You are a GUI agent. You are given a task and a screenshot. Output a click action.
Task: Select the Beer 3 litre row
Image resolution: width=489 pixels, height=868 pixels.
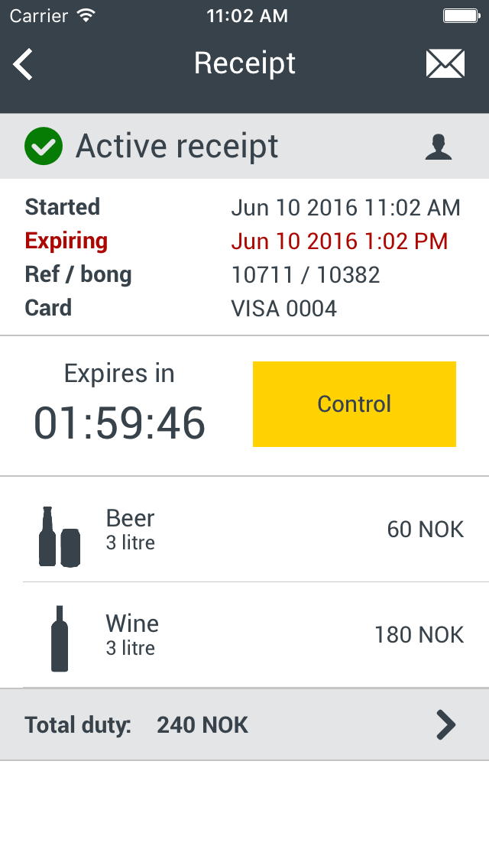point(244,529)
